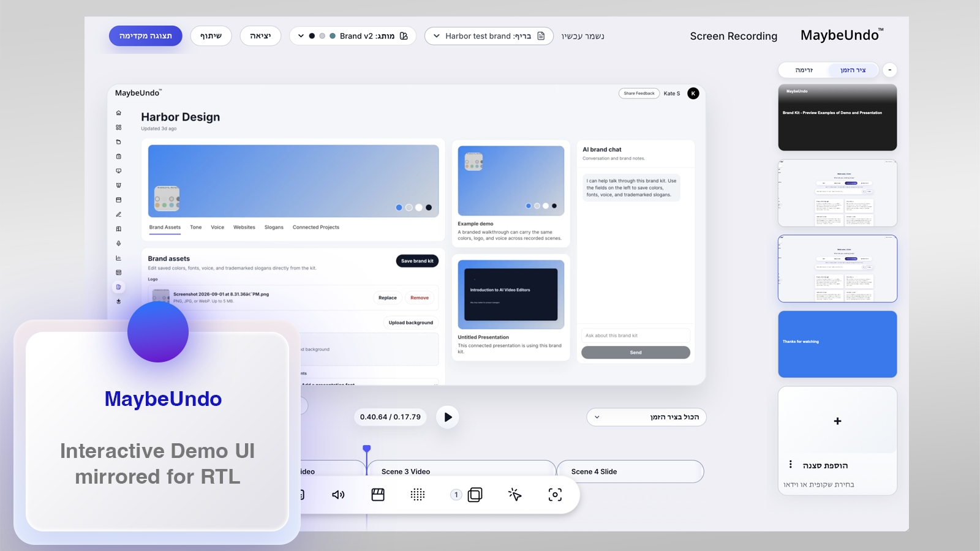The image size is (980, 551).
Task: Open the הכול בציר הזמן dropdown
Action: (x=647, y=417)
